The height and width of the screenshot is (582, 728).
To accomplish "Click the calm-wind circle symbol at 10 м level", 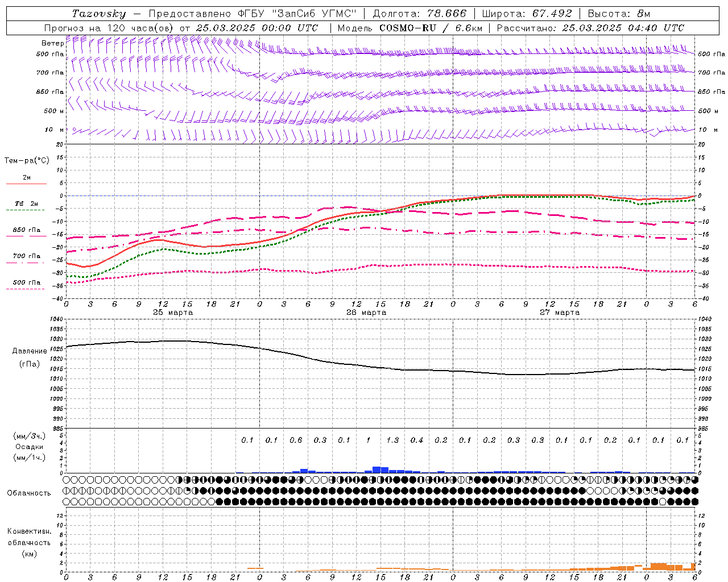I will [74, 130].
